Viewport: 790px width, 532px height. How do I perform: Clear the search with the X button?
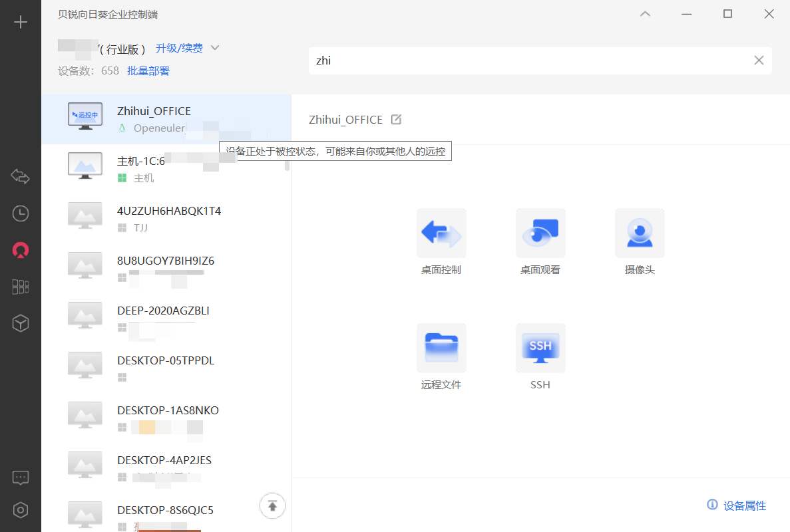[759, 60]
